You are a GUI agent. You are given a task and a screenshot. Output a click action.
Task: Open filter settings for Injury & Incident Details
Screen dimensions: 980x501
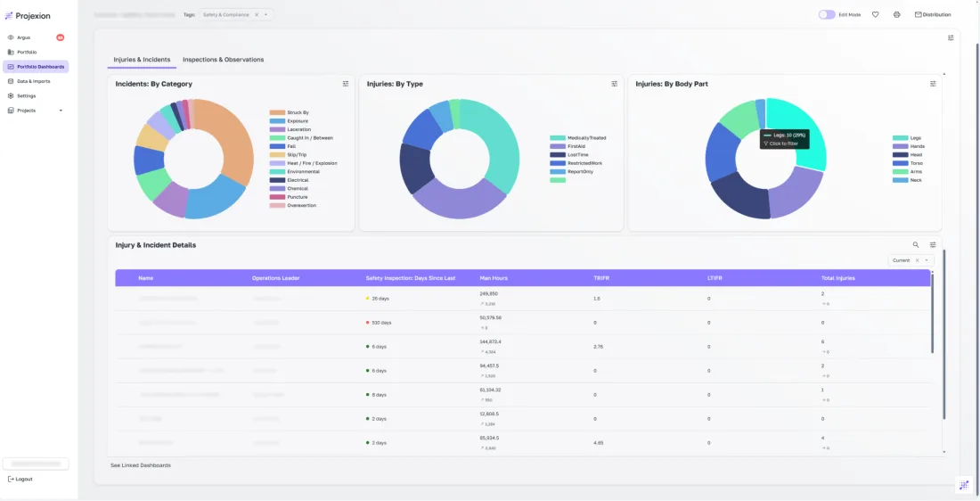point(933,245)
